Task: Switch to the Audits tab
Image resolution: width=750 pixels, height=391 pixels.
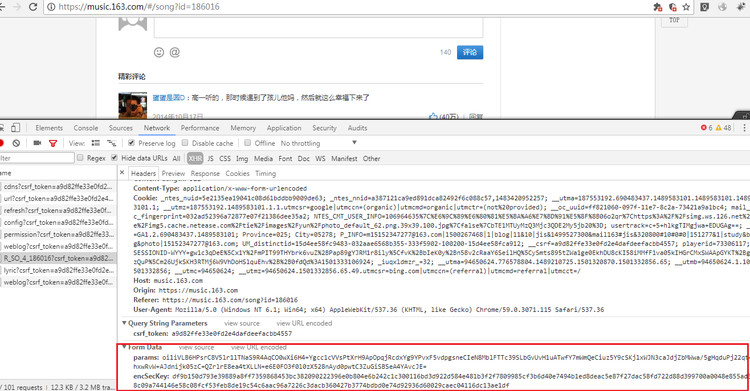Action: 357,128
